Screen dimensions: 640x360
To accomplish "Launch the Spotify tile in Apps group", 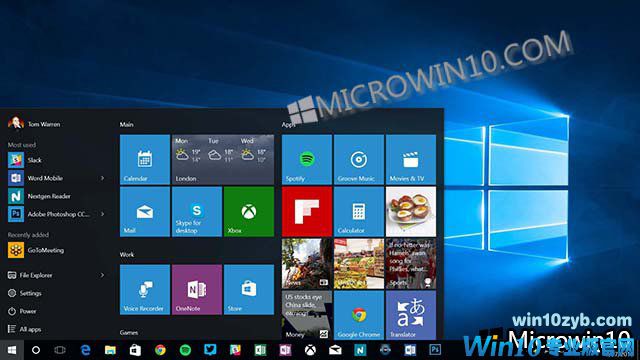I will (x=307, y=160).
